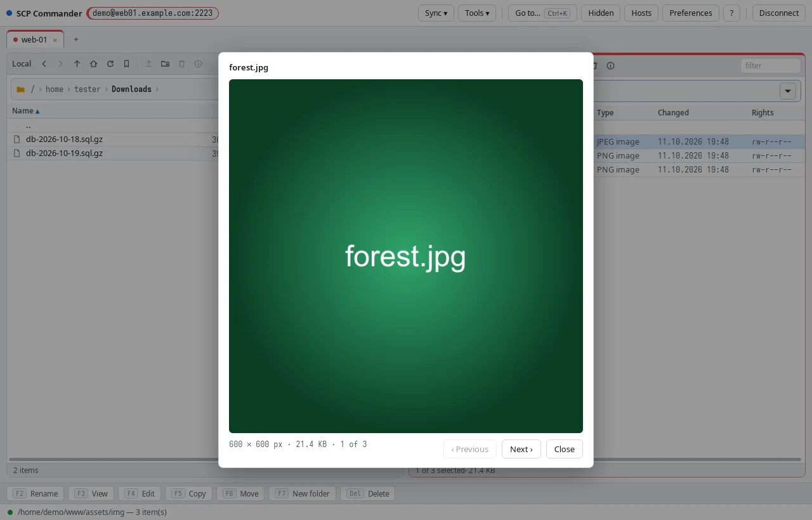The width and height of the screenshot is (812, 520).
Task: Open the Hosts list
Action: pos(641,13)
